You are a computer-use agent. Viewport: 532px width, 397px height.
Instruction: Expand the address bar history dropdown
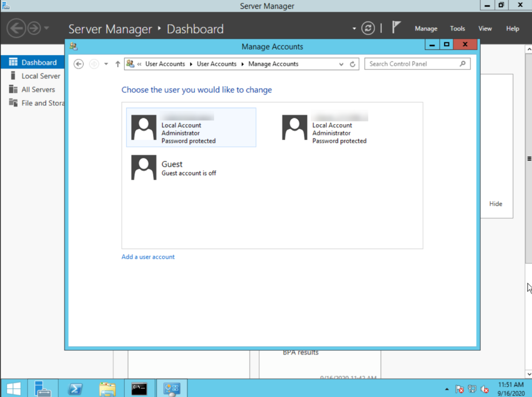pos(341,64)
